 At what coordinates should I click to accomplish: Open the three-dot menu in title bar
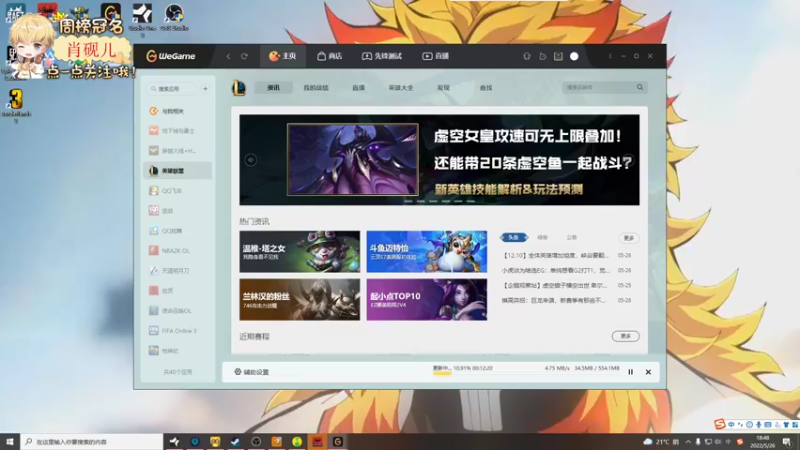click(610, 56)
